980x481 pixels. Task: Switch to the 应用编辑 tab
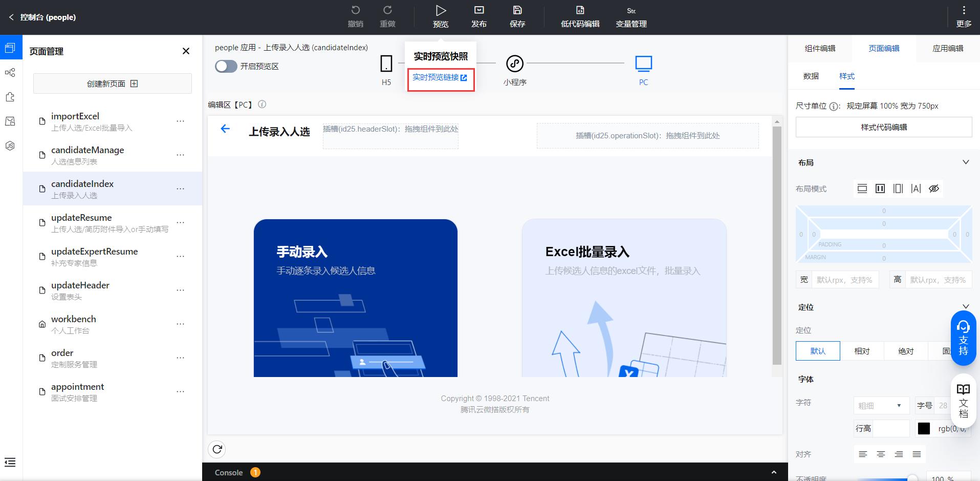point(948,48)
